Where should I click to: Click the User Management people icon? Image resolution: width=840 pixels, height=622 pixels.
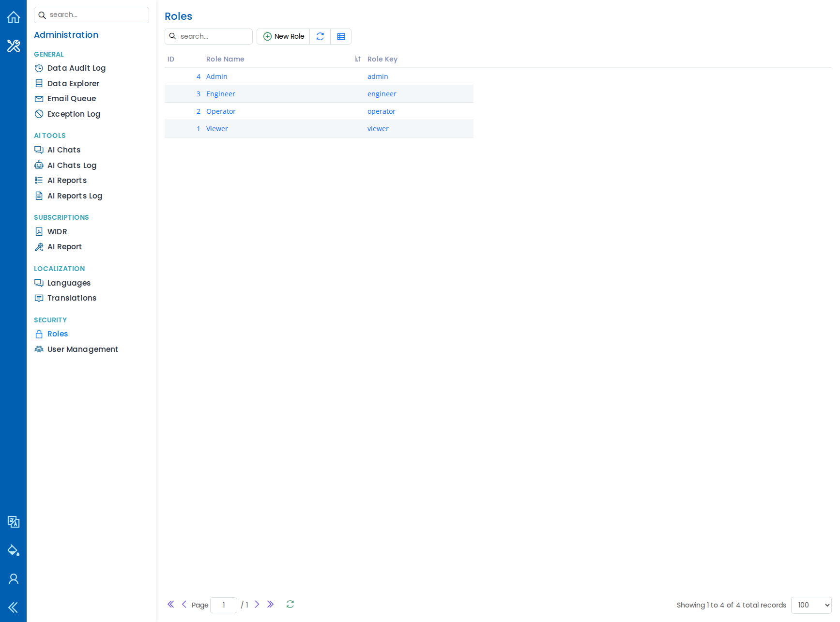(x=39, y=349)
